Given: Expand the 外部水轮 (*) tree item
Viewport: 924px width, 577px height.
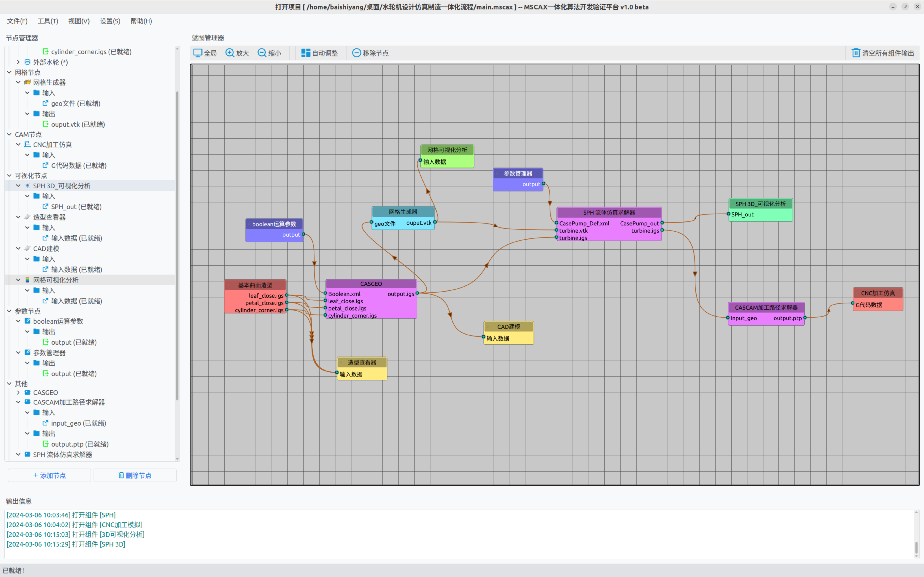Looking at the screenshot, I should pos(18,62).
